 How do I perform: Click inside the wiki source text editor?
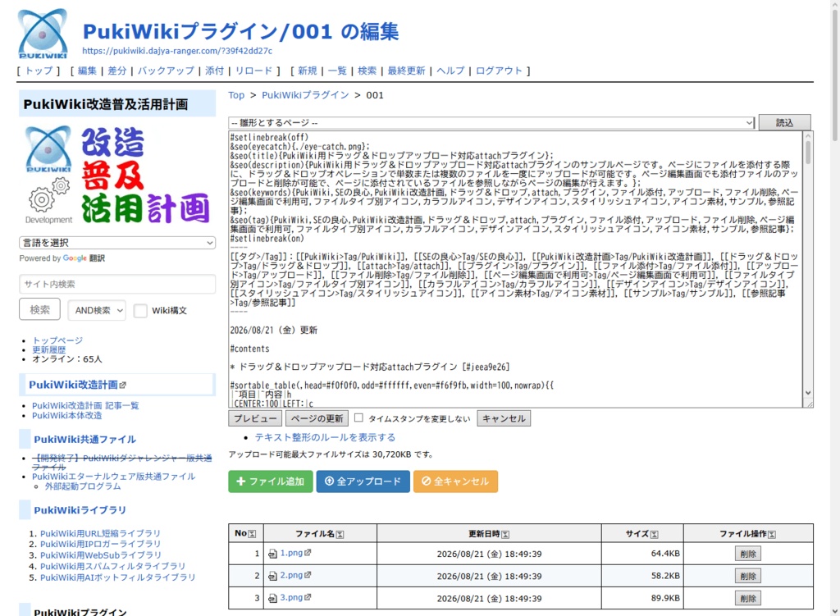coord(515,269)
